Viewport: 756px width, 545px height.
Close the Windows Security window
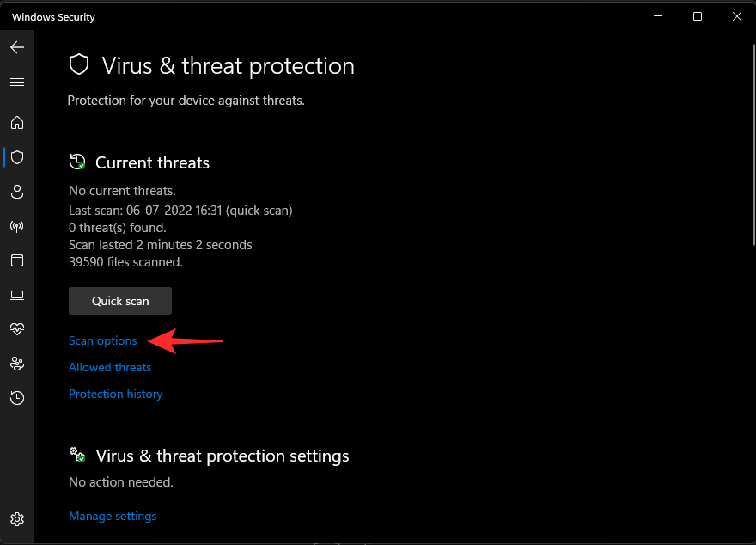pyautogui.click(x=736, y=16)
